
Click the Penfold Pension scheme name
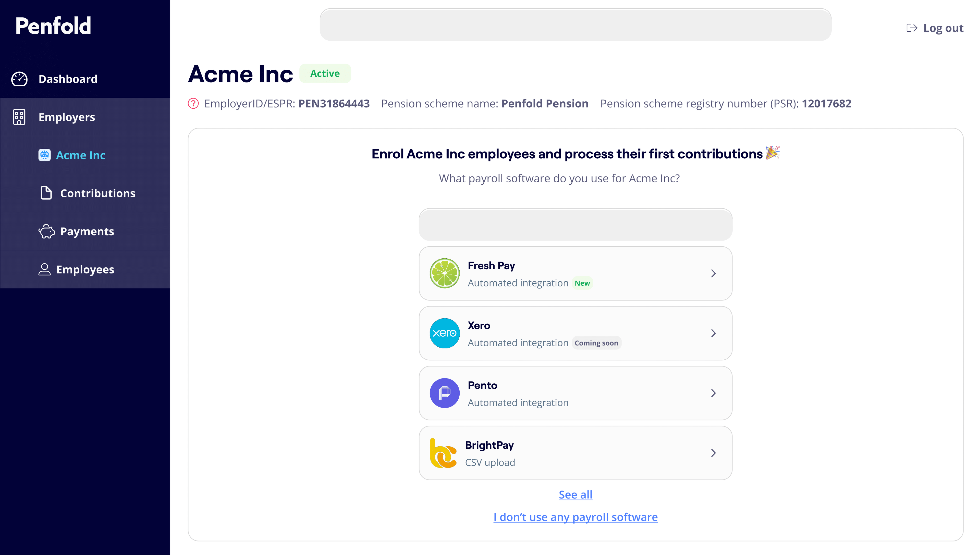[x=545, y=104]
